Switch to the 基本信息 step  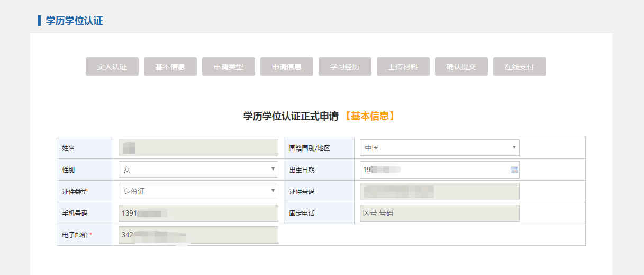coord(170,67)
